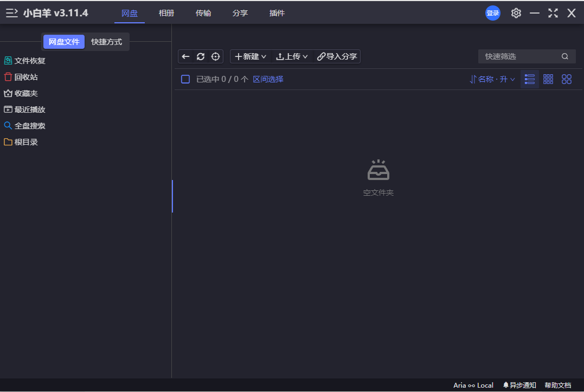Click the 导入分享 import share button

[x=336, y=56]
